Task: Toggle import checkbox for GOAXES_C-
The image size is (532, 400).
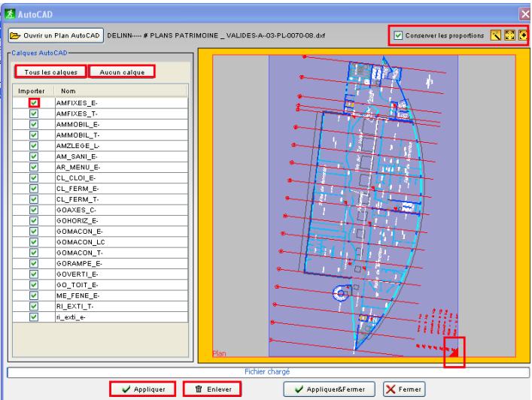Action: tap(34, 210)
